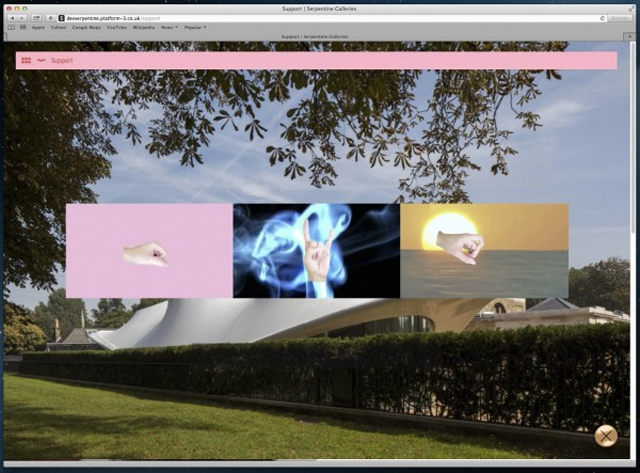Expand the News bookmarks folder

click(x=168, y=27)
